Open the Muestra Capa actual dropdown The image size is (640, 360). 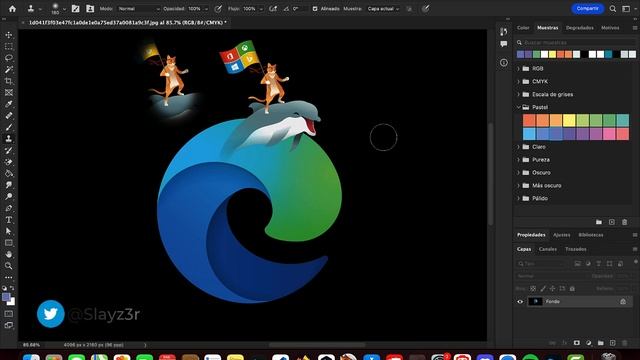(383, 9)
